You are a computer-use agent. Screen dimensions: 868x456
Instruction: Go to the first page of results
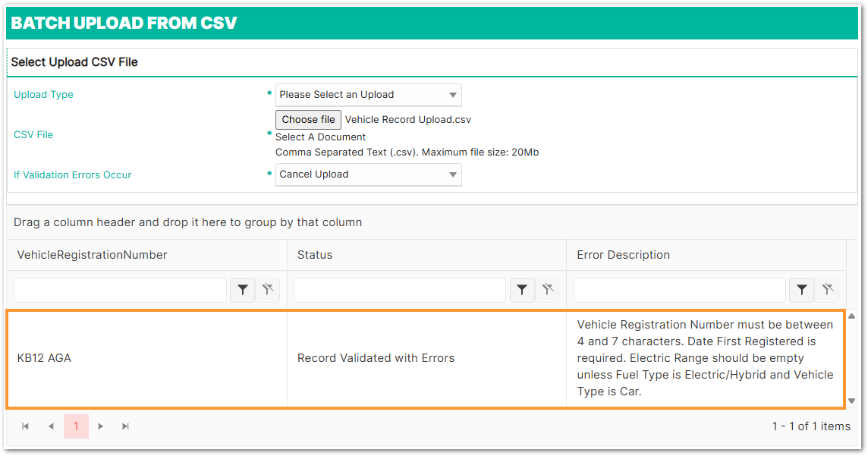coord(25,426)
